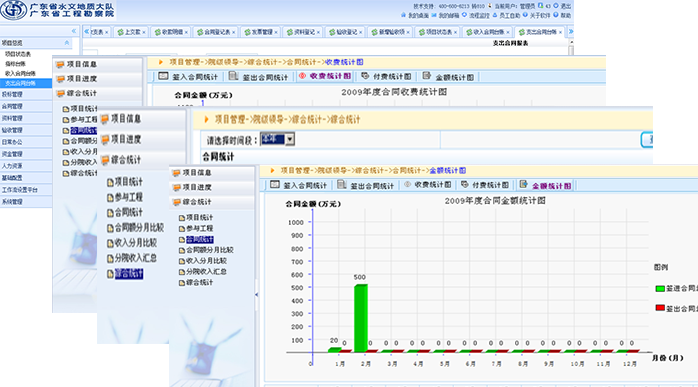The height and width of the screenshot is (387, 698).
Task: Switch to the 收款明细 tab
Action: (x=172, y=32)
